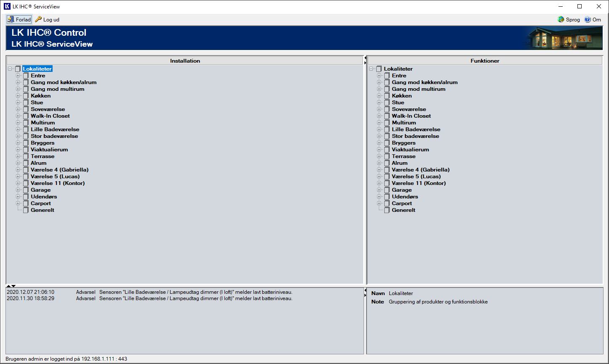Collapse Lokaliteter root in Funktioner tree
609x364 pixels.
click(371, 69)
